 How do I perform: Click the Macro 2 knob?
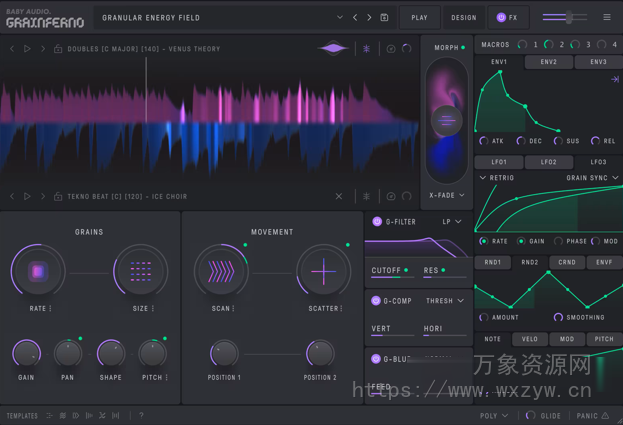tap(549, 44)
